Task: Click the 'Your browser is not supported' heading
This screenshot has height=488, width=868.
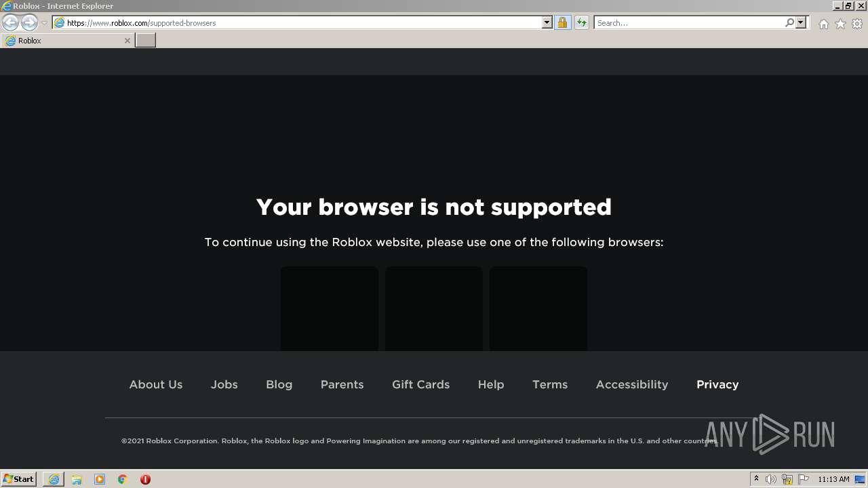Action: (434, 207)
